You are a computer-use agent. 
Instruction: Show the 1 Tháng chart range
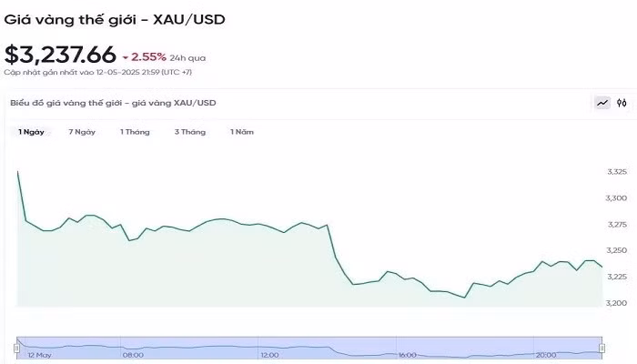pos(135,132)
